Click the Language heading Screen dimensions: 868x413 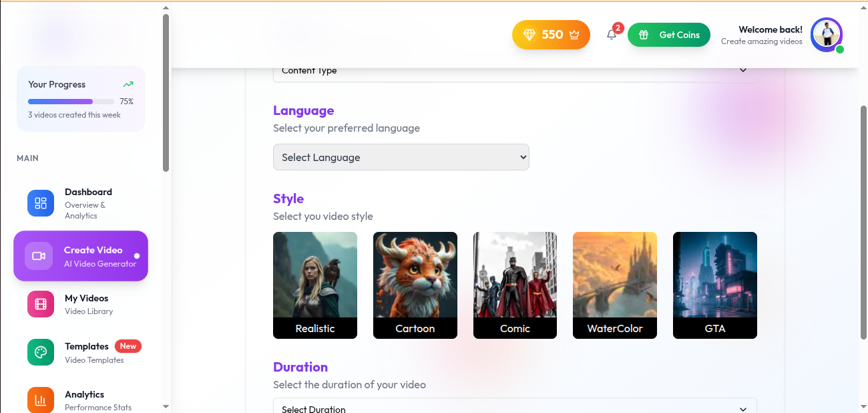click(x=303, y=110)
